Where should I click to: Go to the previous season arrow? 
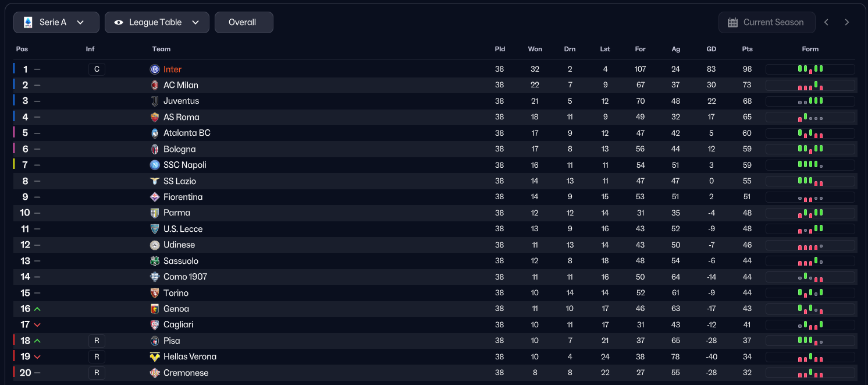point(826,23)
